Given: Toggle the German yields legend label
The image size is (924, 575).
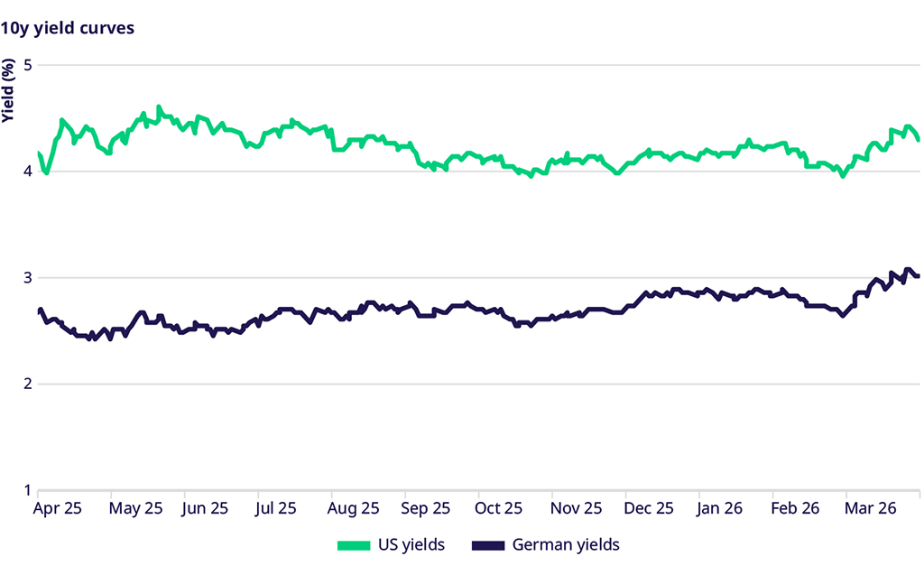Looking at the screenshot, I should [566, 545].
